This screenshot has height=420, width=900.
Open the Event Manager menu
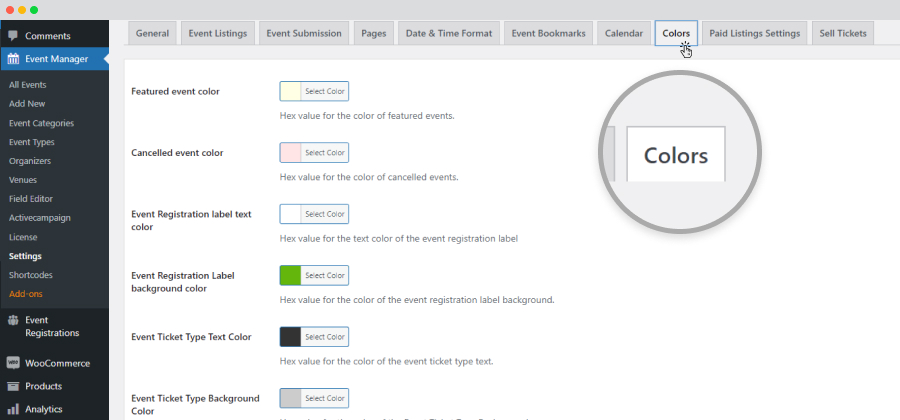55,59
